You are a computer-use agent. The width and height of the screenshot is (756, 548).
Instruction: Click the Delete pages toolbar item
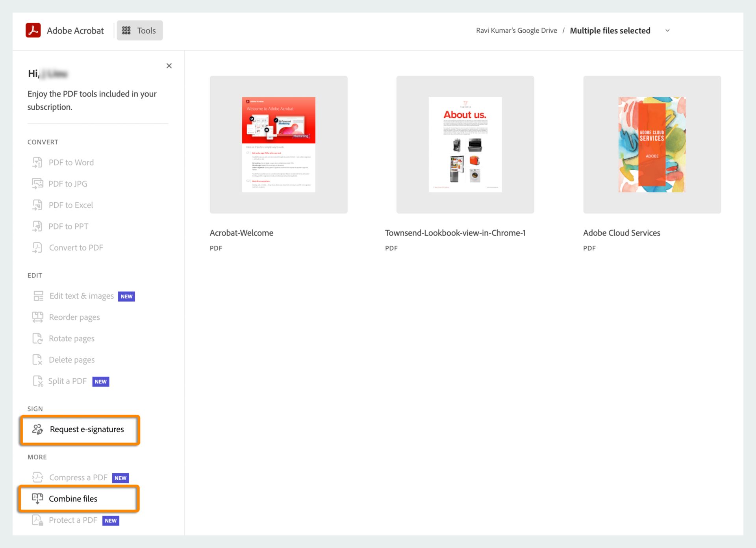tap(72, 359)
